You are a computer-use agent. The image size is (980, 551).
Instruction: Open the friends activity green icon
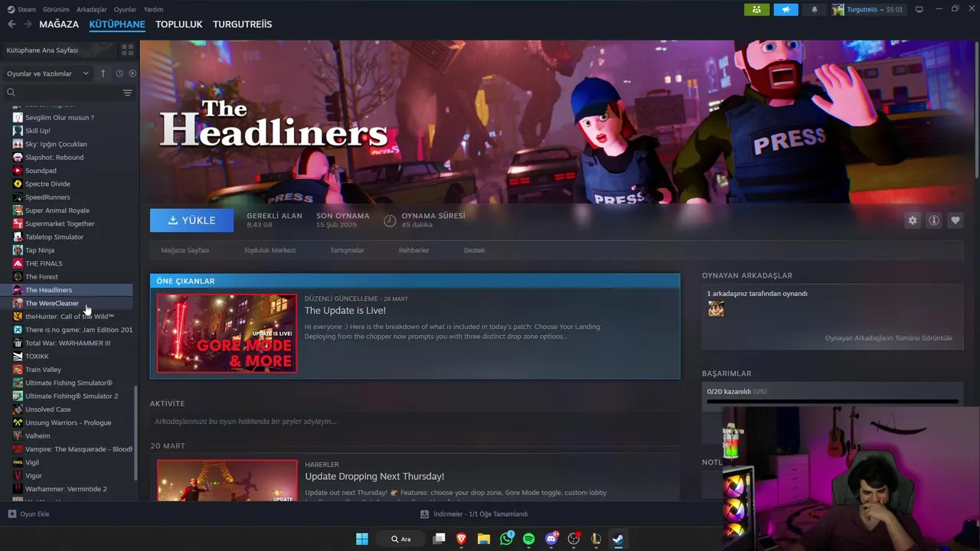click(756, 9)
